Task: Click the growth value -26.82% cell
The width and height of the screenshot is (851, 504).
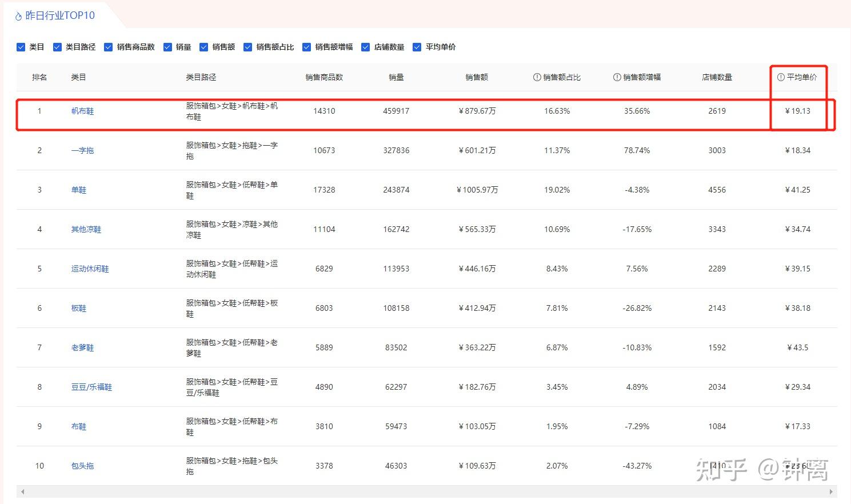Action: 637,308
